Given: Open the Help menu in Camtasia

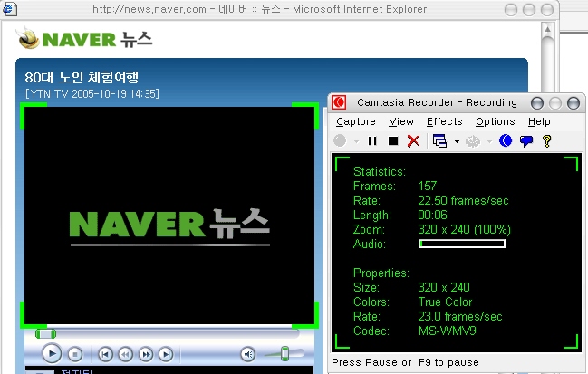Looking at the screenshot, I should [x=539, y=121].
